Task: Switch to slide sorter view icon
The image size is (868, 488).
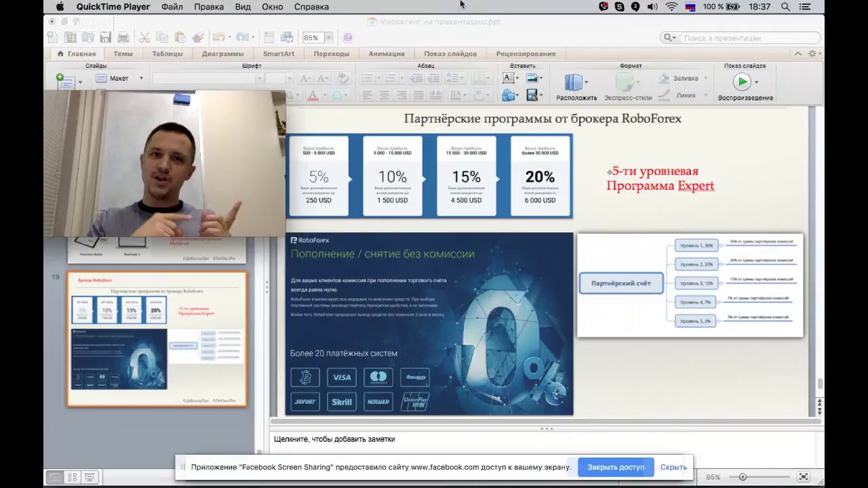Action: click(x=73, y=477)
